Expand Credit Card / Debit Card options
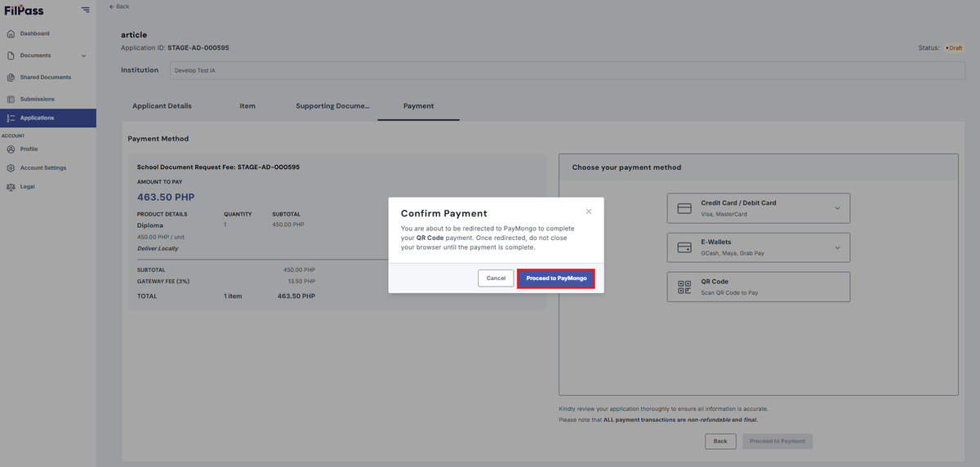This screenshot has width=980, height=467. [x=837, y=208]
